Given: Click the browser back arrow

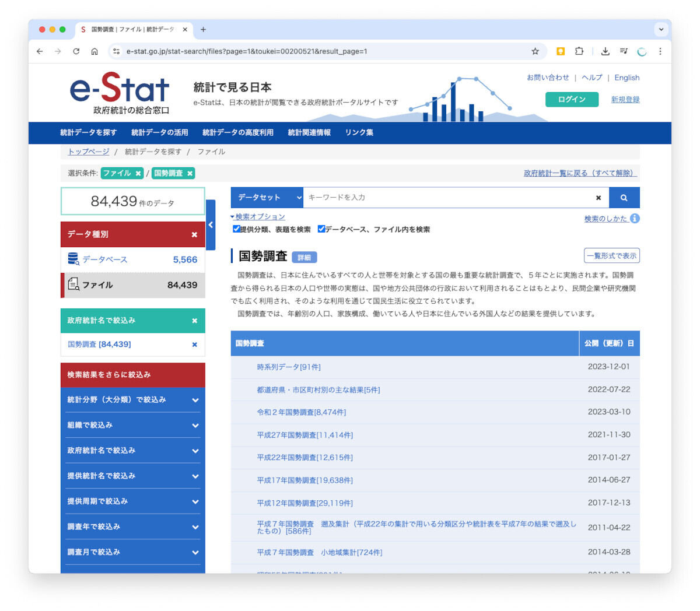Looking at the screenshot, I should [40, 51].
